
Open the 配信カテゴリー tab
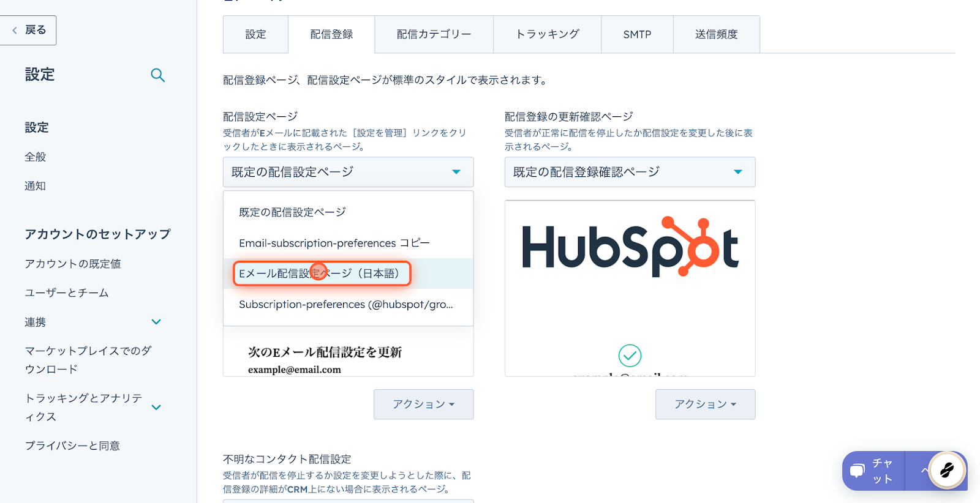pyautogui.click(x=434, y=34)
